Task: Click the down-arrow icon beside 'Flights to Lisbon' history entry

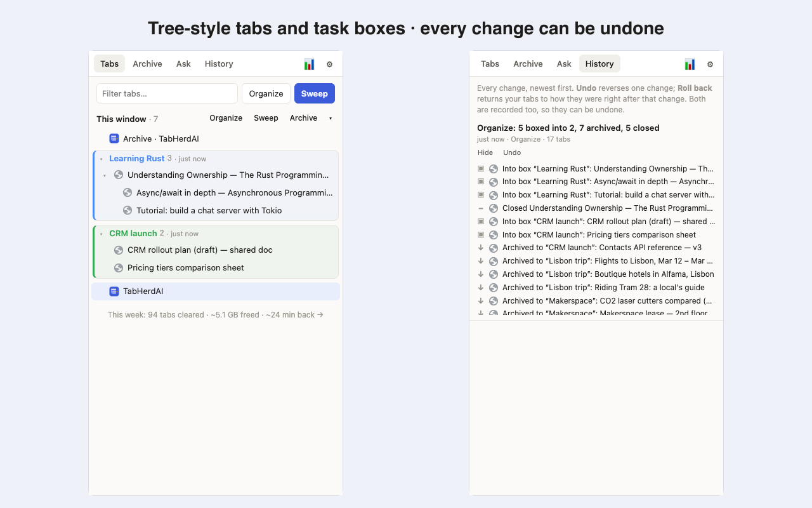Action: pyautogui.click(x=481, y=261)
